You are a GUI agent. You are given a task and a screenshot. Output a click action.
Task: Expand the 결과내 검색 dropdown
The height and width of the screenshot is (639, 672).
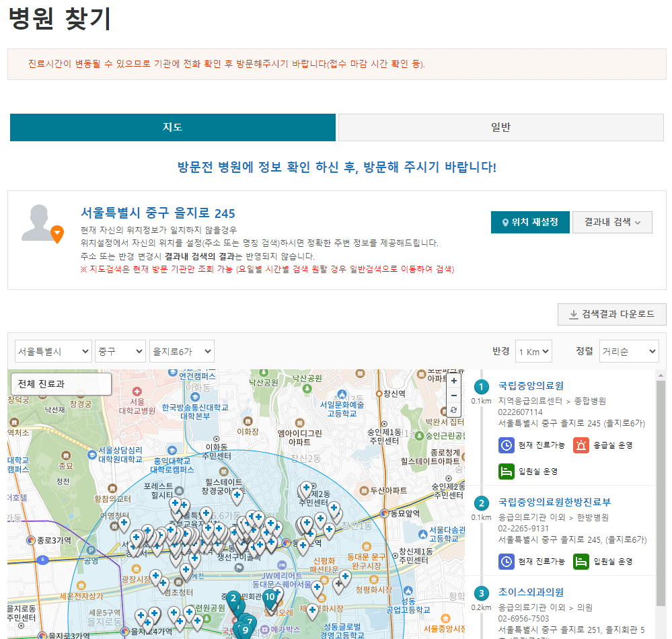[612, 222]
